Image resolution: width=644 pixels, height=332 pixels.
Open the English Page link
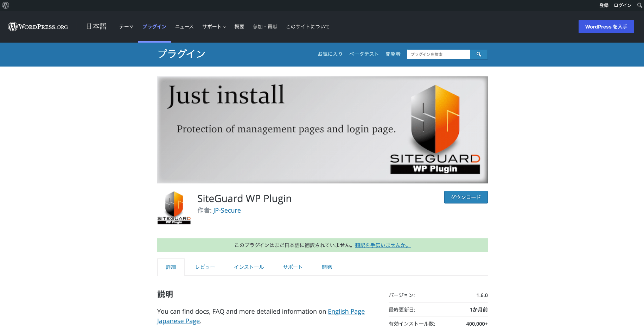pos(346,312)
